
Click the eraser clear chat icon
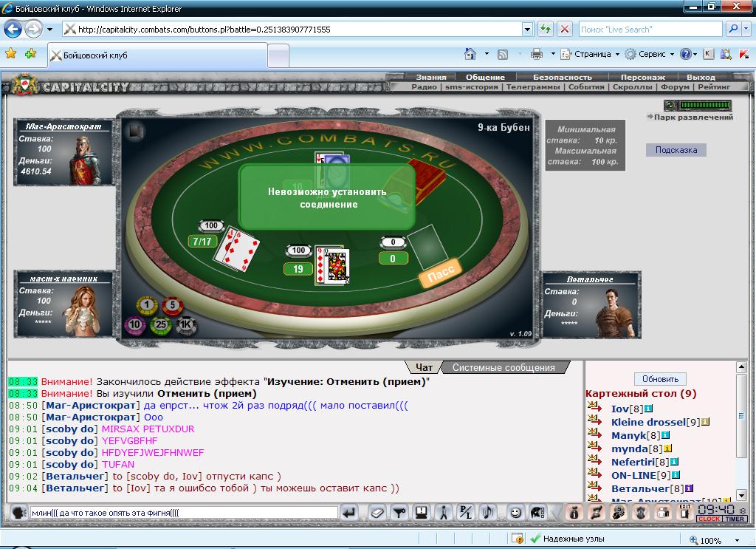377,513
